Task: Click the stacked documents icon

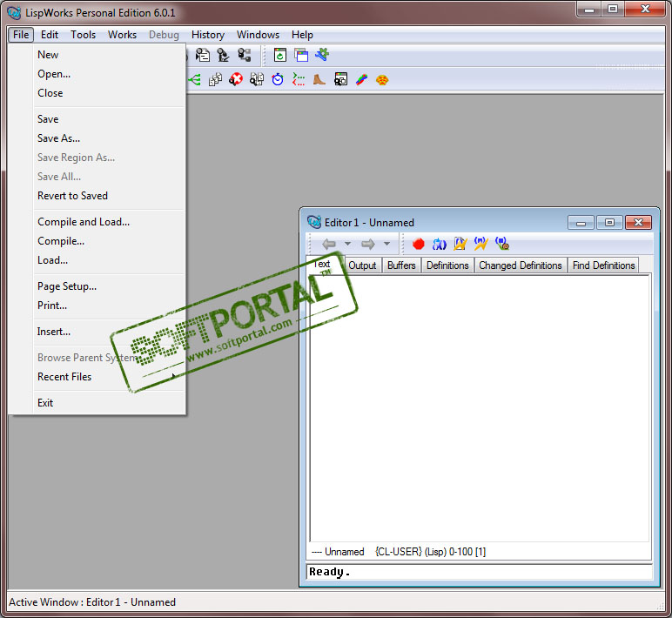Action: (215, 80)
